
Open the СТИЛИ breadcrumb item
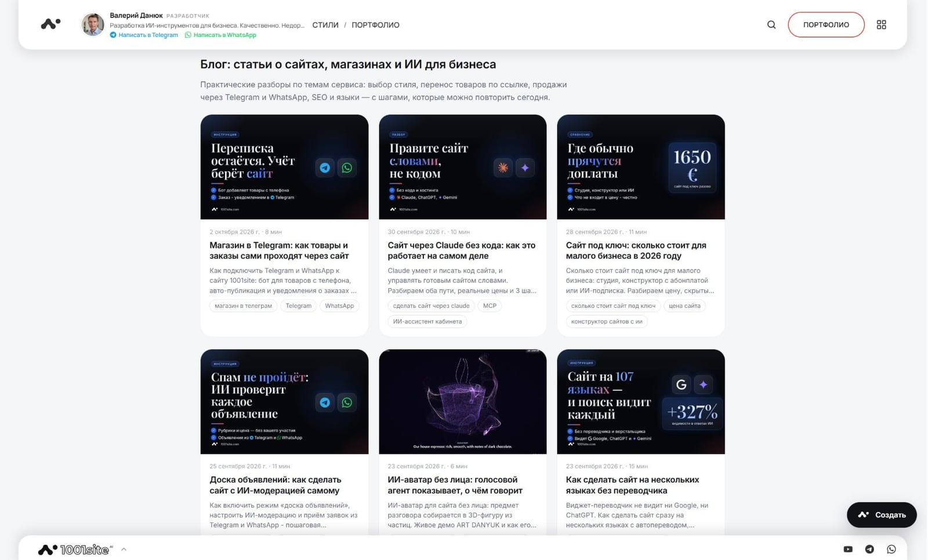click(325, 25)
